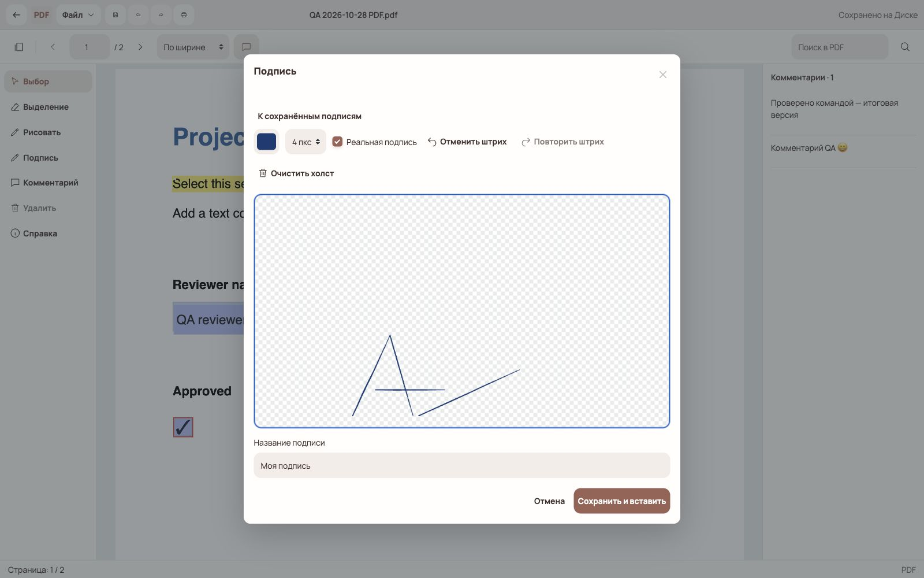Click the Сохранено на Диске status text
The image size is (924, 578).
click(878, 15)
